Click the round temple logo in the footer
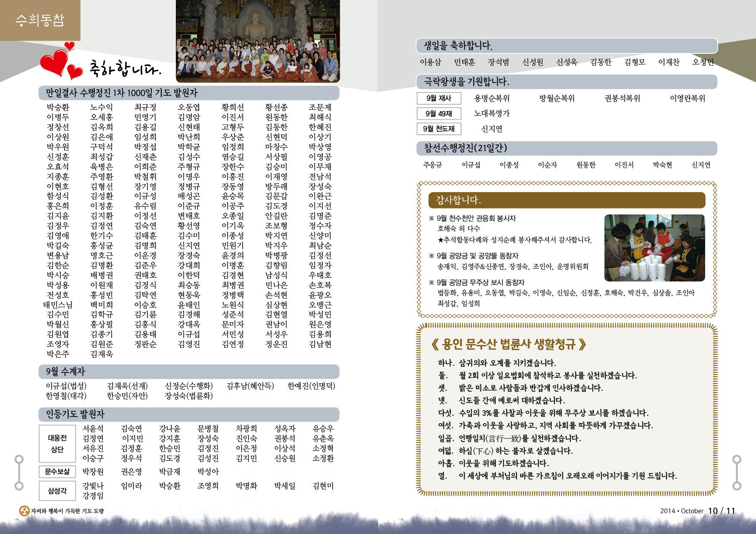 click(x=24, y=511)
